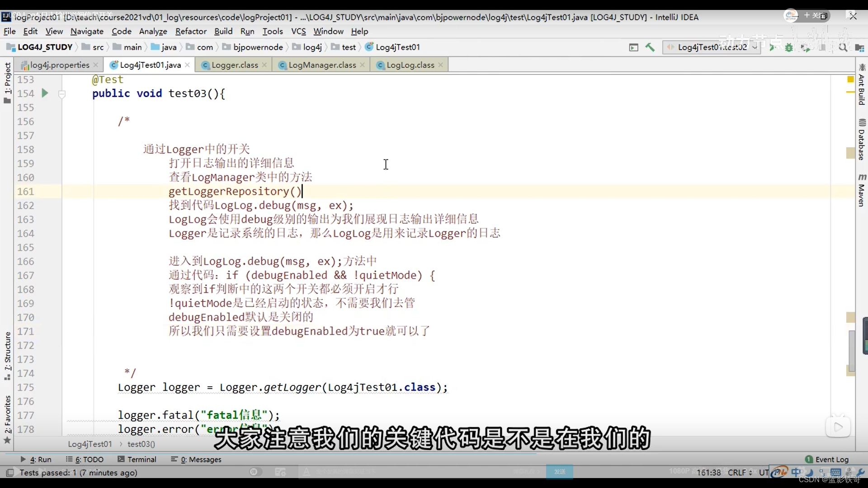Image resolution: width=868 pixels, height=488 pixels.
Task: Click the green run gutter icon for test03
Action: [x=45, y=93]
